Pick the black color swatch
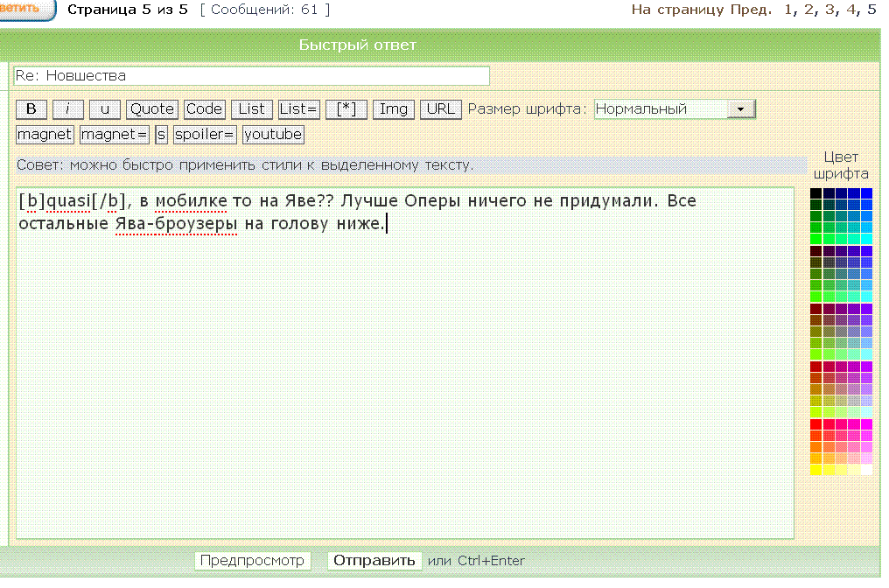889x588 pixels. (815, 193)
